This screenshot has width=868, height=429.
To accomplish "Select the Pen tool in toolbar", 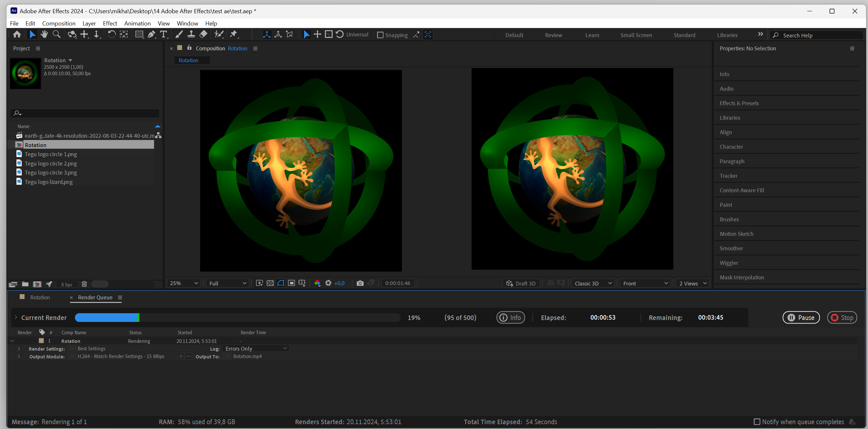I will 151,34.
